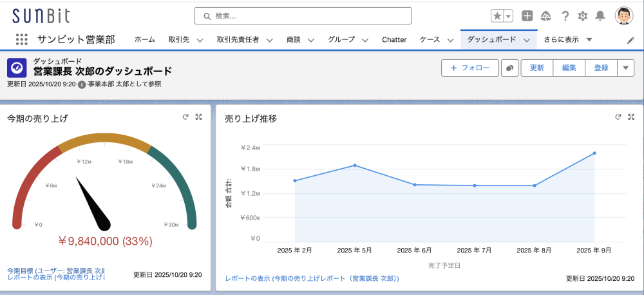The image size is (644, 295).
Task: Expand the 売り上げ推移 chart to fullscreen
Action: point(631,117)
